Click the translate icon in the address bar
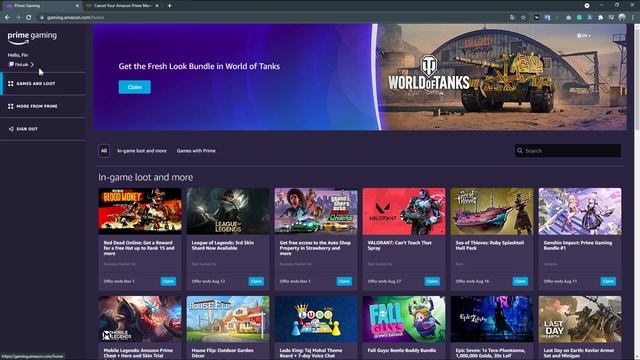This screenshot has width=640, height=360. point(512,18)
